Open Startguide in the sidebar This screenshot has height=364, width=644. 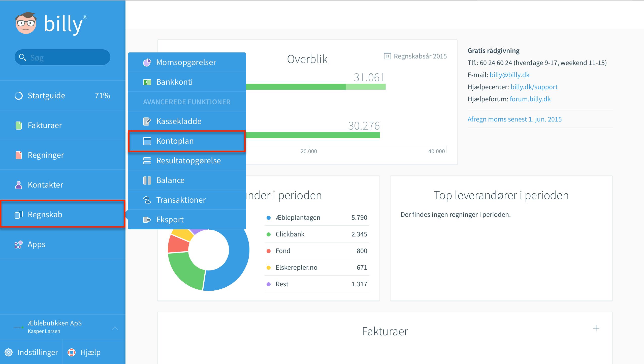coord(63,96)
